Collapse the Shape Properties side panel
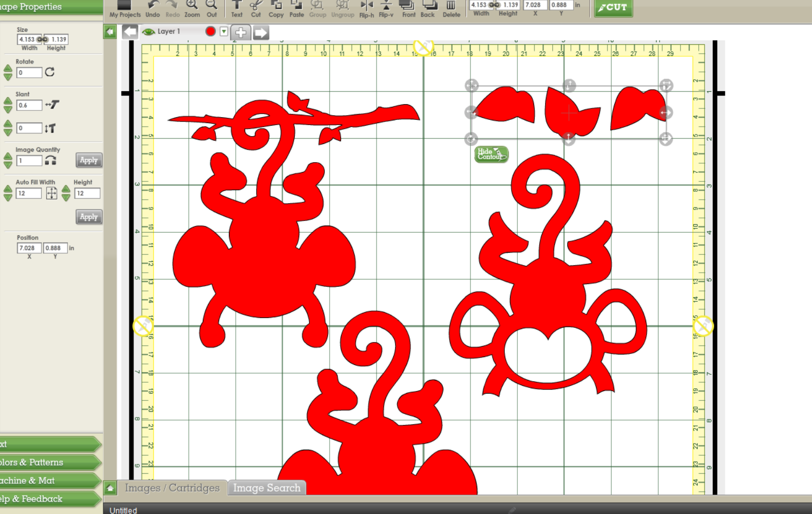This screenshot has width=812, height=514. pos(110,32)
